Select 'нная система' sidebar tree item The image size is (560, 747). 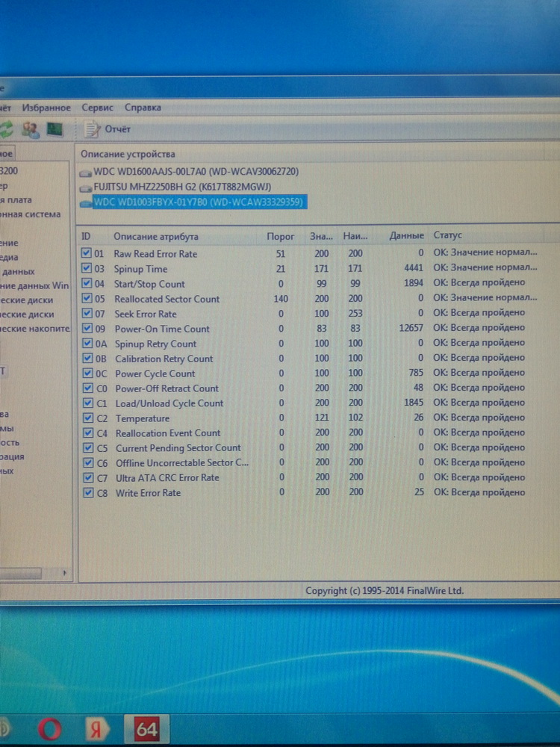[x=31, y=214]
